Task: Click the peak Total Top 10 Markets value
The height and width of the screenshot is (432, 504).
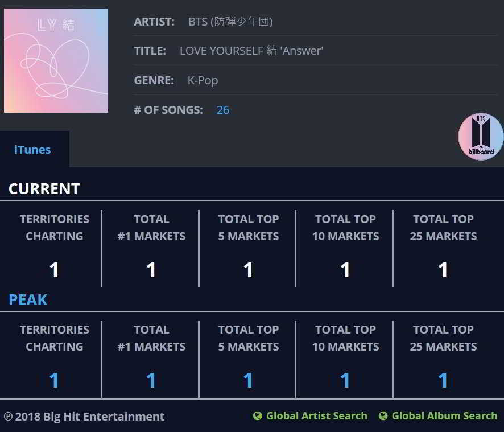Action: (x=345, y=380)
